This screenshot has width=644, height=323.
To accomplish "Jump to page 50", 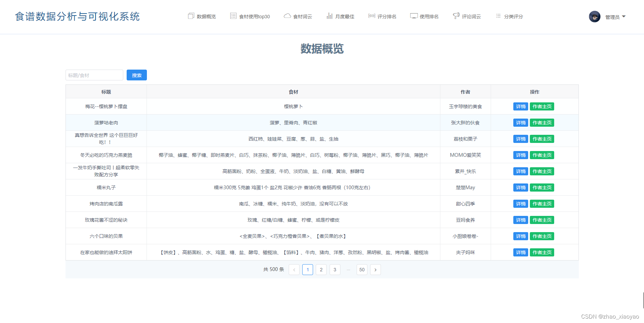I will (x=362, y=270).
